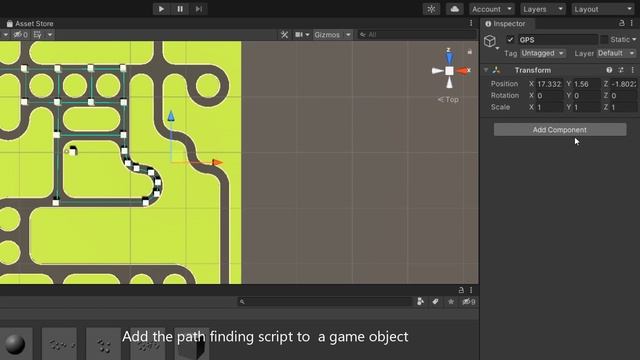640x360 pixels.
Task: Lock the Project panel
Action: 461,290
